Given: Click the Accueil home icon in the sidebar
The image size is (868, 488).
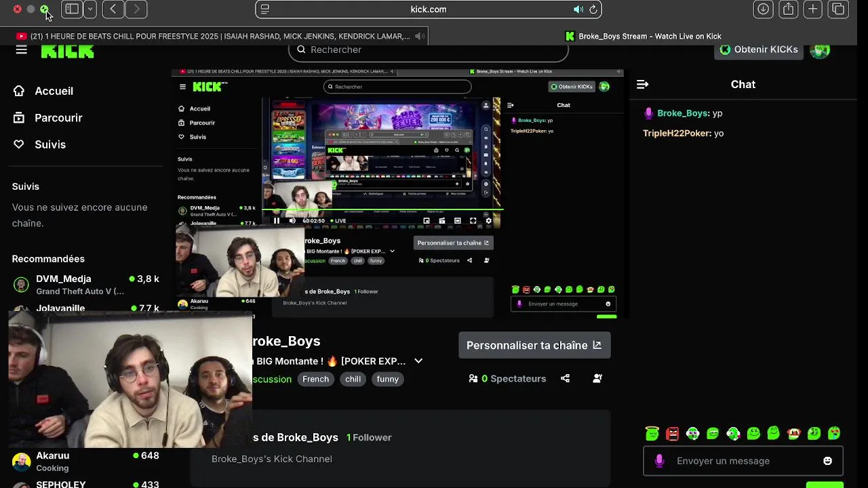Looking at the screenshot, I should pyautogui.click(x=19, y=91).
